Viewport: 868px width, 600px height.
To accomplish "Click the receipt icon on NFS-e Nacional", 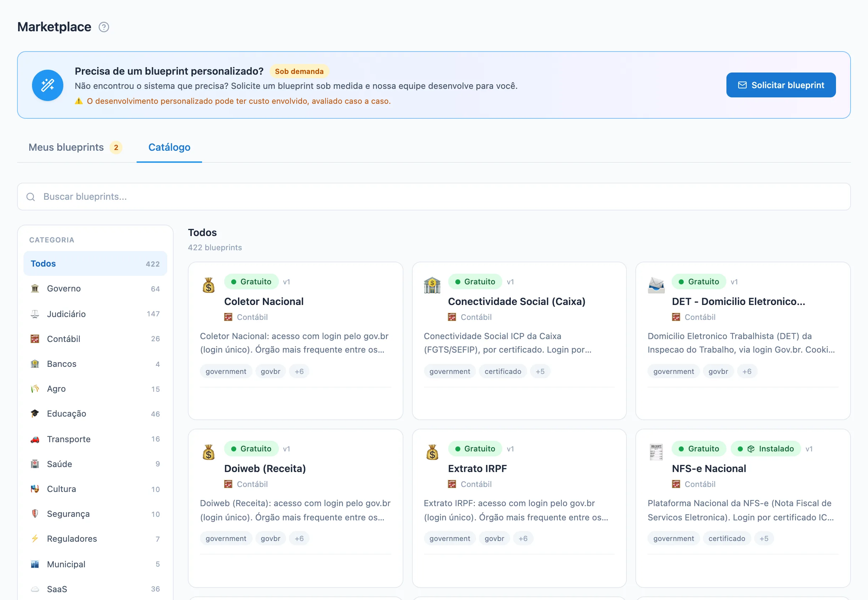I will click(656, 452).
